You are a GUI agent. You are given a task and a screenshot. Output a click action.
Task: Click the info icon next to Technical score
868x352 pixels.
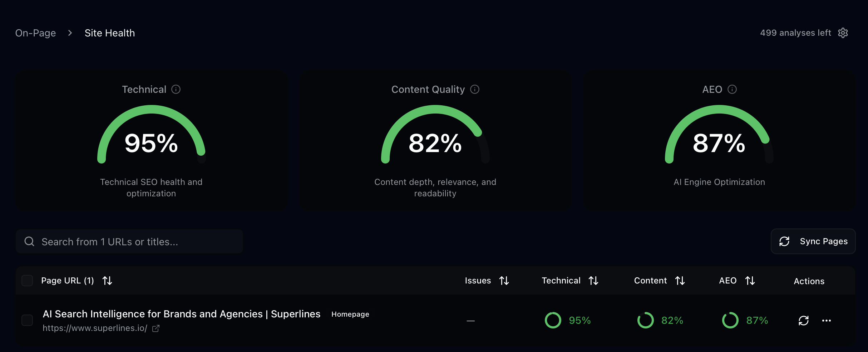(176, 90)
